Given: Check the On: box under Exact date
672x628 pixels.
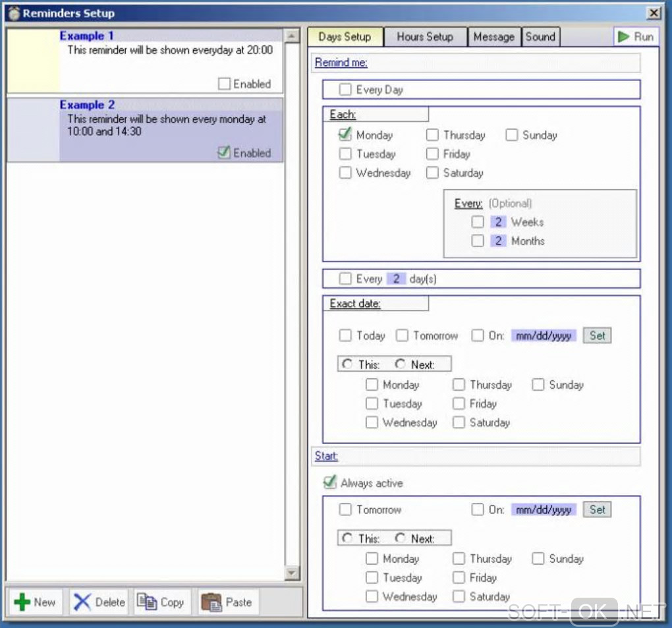Looking at the screenshot, I should tap(478, 335).
